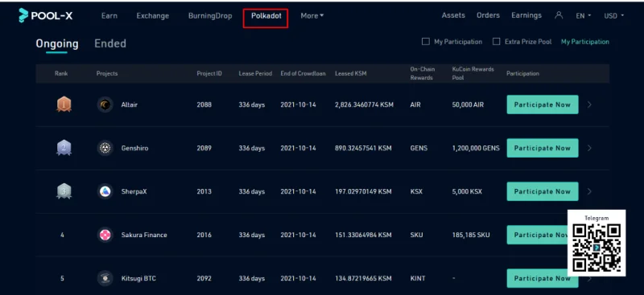Screen dimensions: 644x295
Task: Click the KuCoin Rewards Pool column header
Action: coord(473,73)
